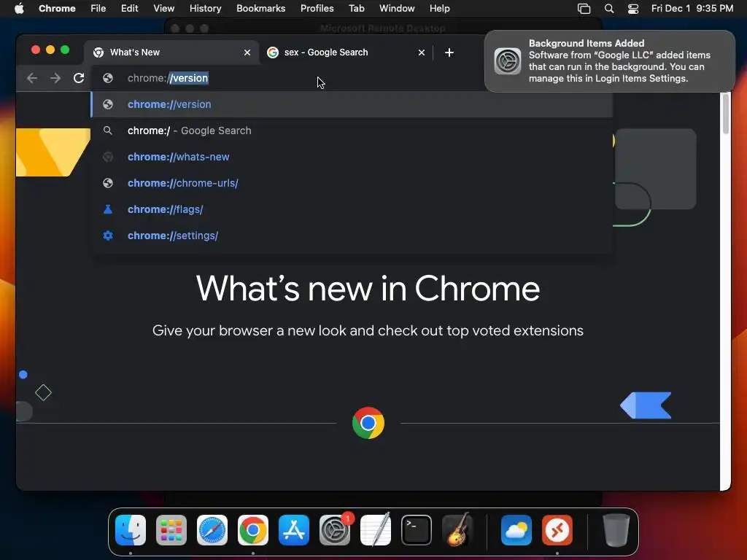
Task: Open the App Store from the Dock
Action: pos(294,530)
